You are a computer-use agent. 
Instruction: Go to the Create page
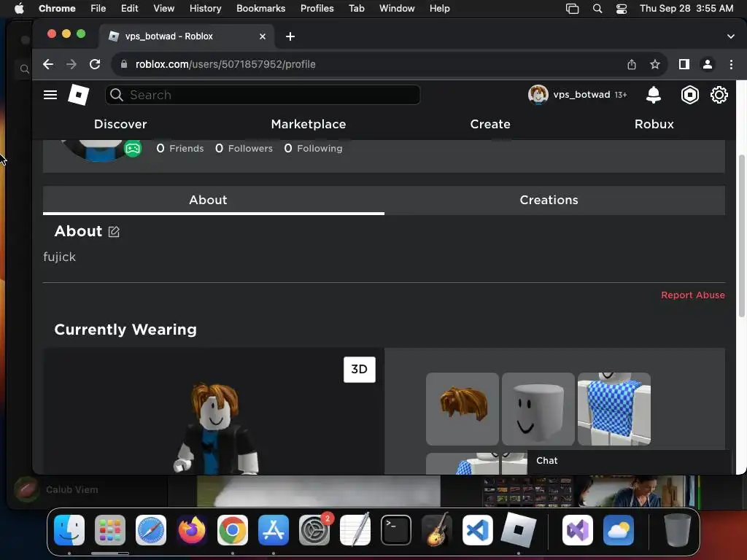pos(489,124)
